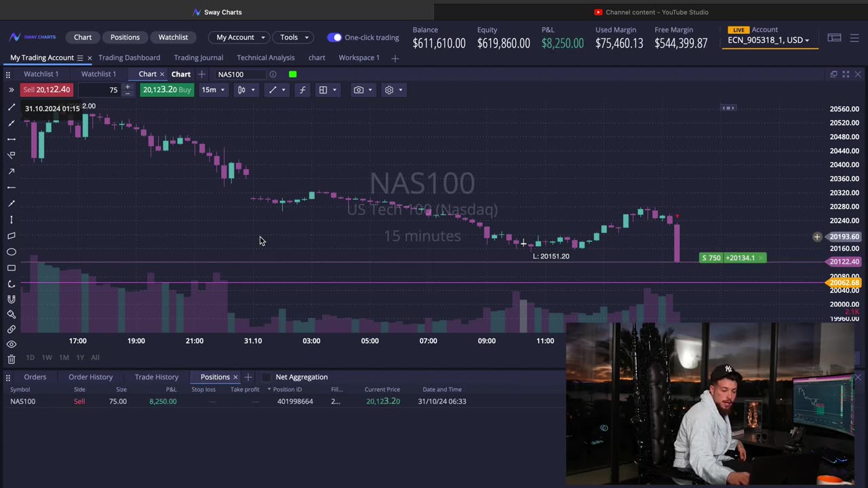Screen dimensions: 868x488
Task: Open the Trade History tab
Action: pos(156,377)
